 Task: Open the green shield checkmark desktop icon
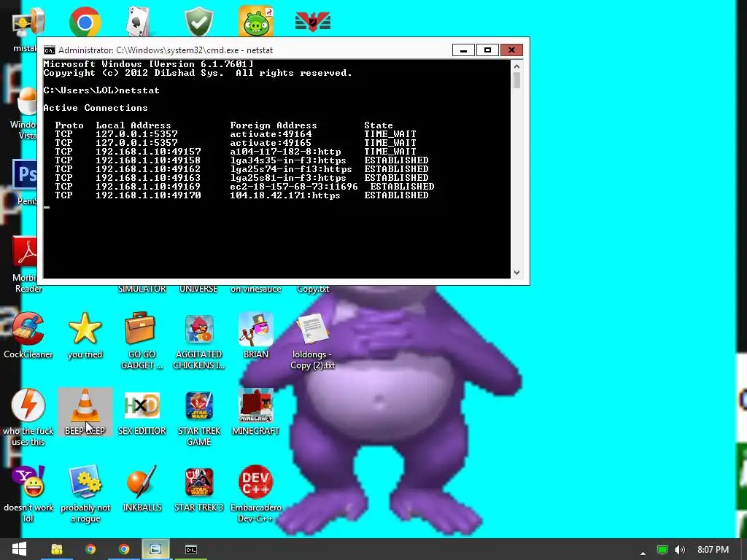198,21
